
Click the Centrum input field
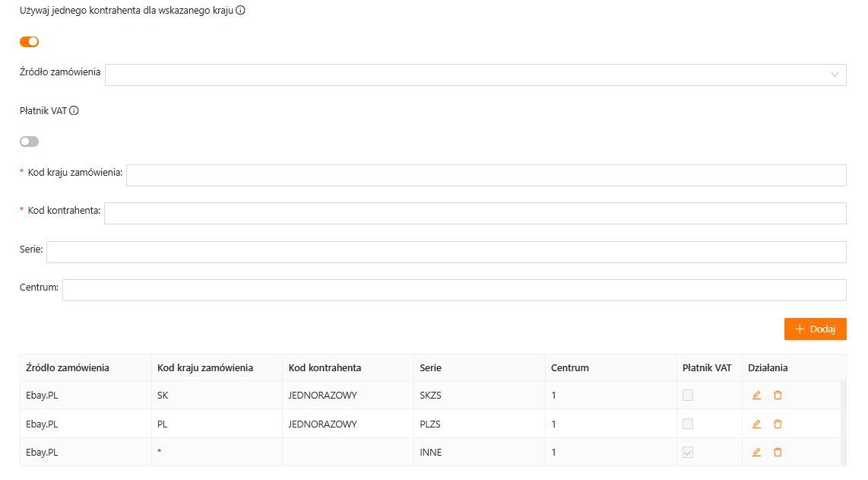[x=454, y=290]
